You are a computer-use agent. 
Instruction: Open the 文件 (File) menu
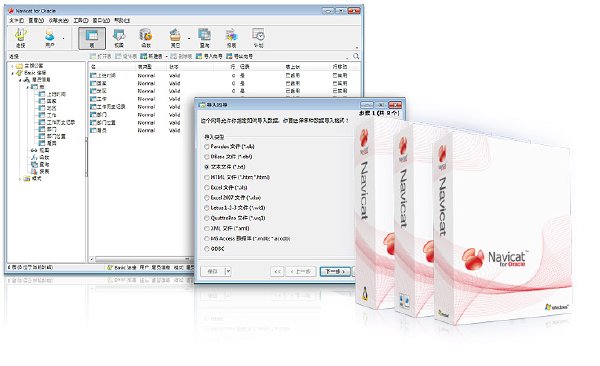16,20
